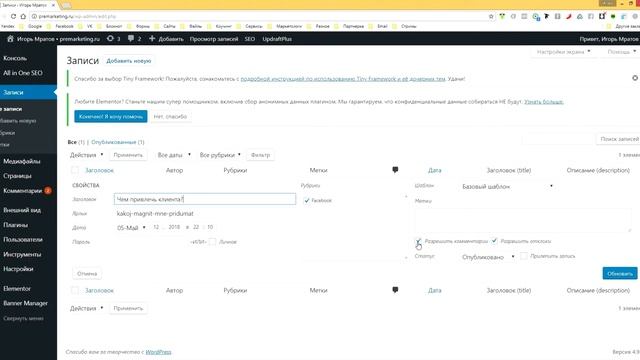This screenshot has height=360, width=640.
Task: Expand the Помощь help panel
Action: [621, 52]
